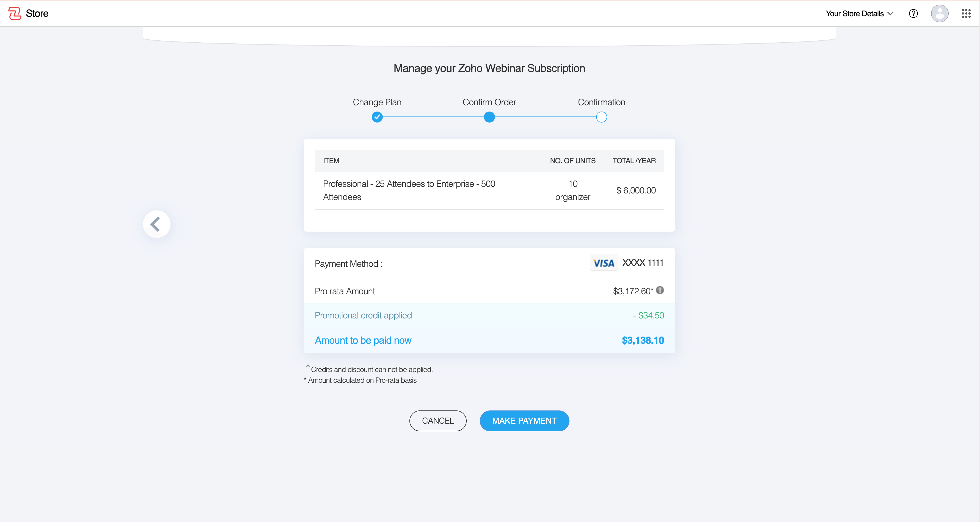This screenshot has height=522, width=980.
Task: Click the Your Store Details chevron arrow
Action: pos(891,14)
